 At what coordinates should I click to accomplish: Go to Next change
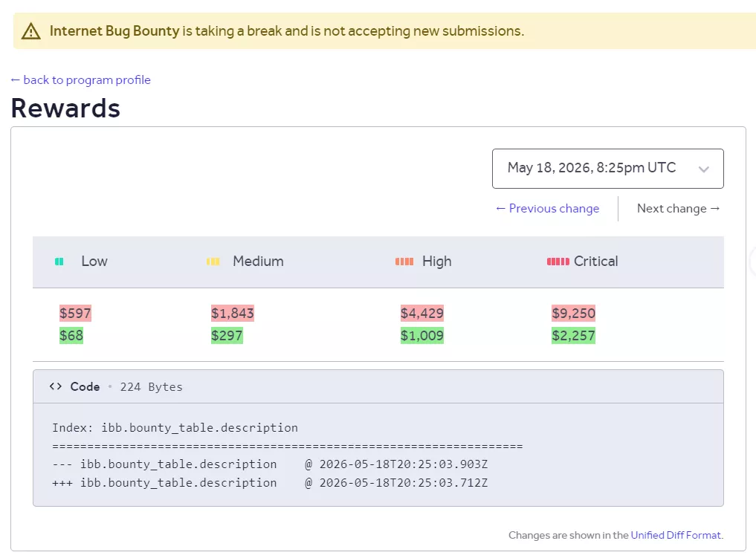pos(678,209)
